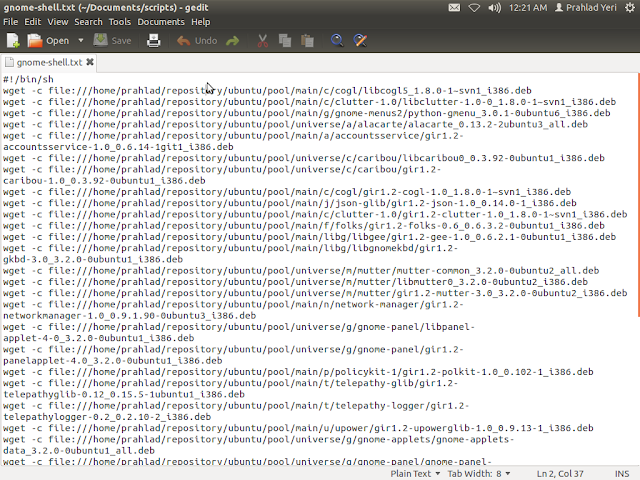Click line containing mutter-common_3.2.0-0ubuntu2_all.deb

click(x=301, y=271)
